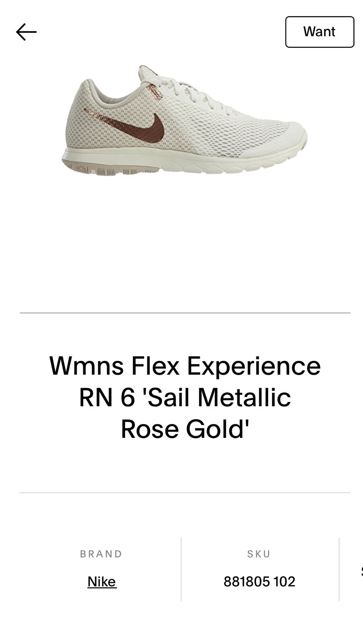Viewport: 363px width, 644px height.
Task: Select the SKU number 881805 102
Action: [x=259, y=581]
